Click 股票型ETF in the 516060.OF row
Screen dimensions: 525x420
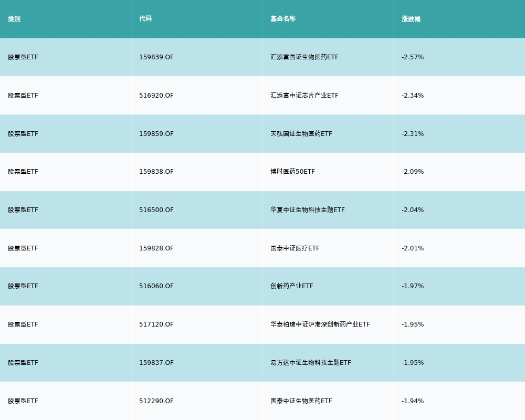23,286
